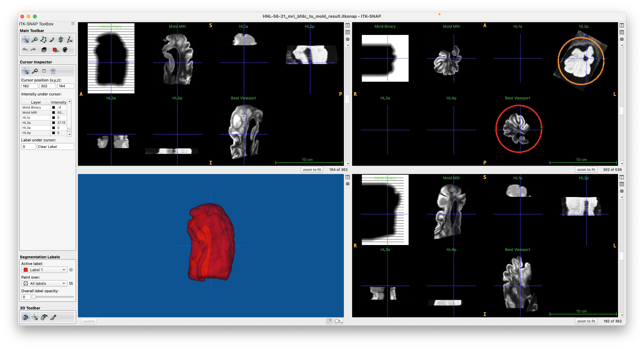Select the 3D scalpel tool

[x=53, y=317]
